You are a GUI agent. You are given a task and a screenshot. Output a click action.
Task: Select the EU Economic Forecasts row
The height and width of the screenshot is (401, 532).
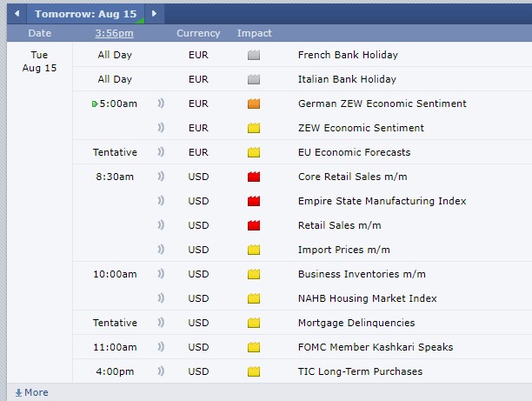(x=354, y=152)
